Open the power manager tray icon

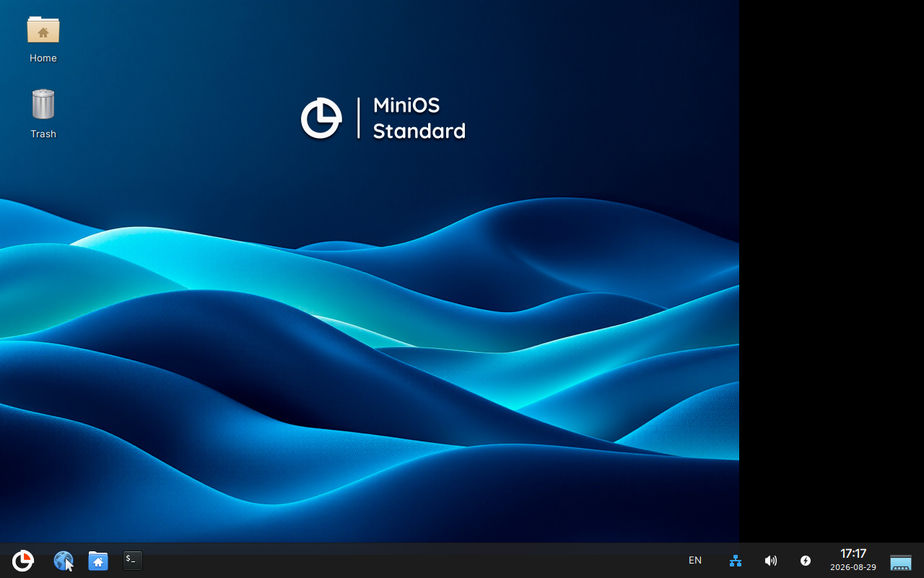tap(806, 561)
